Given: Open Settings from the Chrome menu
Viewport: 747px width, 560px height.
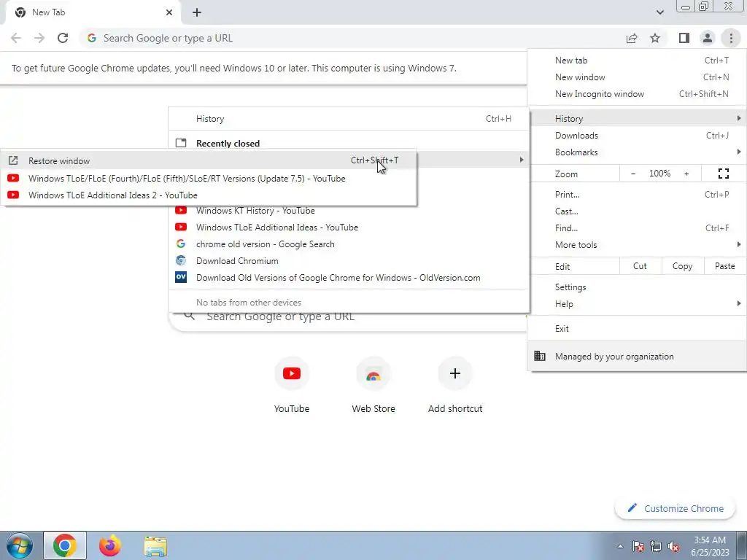Looking at the screenshot, I should (637, 287).
